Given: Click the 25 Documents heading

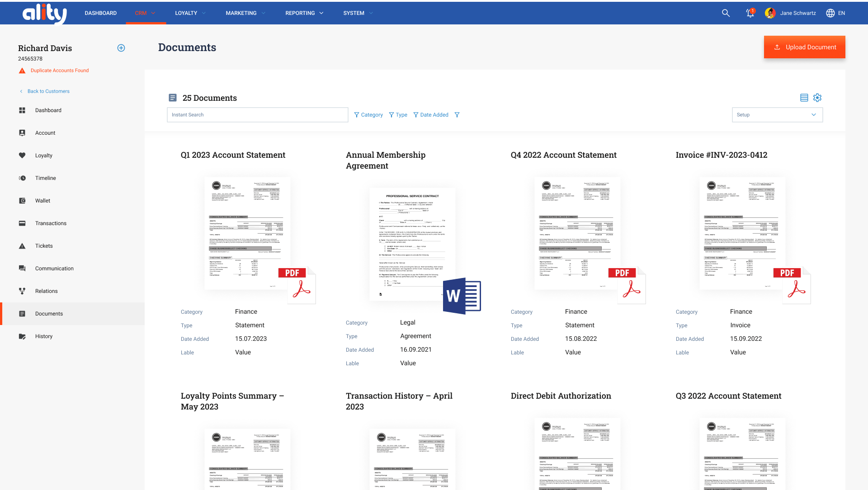Looking at the screenshot, I should click(x=209, y=98).
